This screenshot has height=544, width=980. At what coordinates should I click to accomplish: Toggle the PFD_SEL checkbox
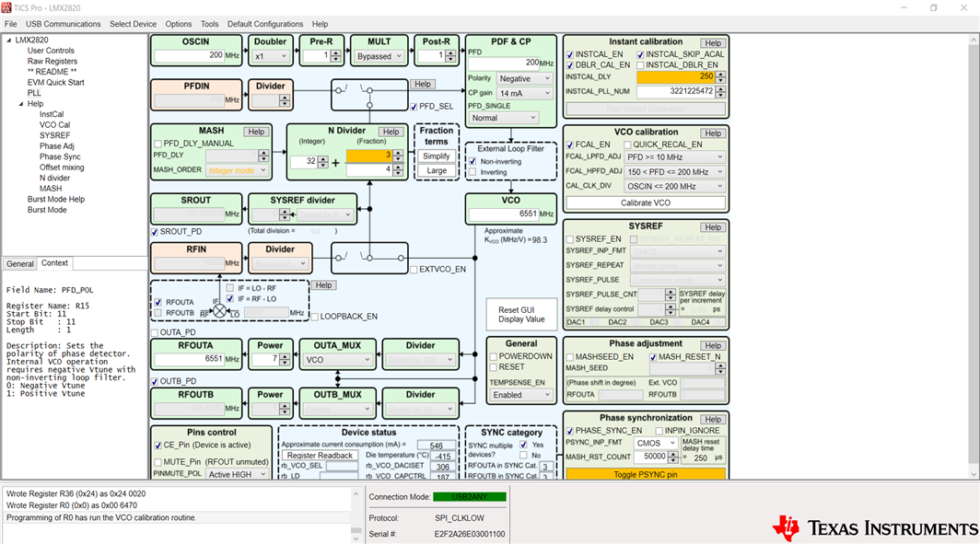click(414, 107)
